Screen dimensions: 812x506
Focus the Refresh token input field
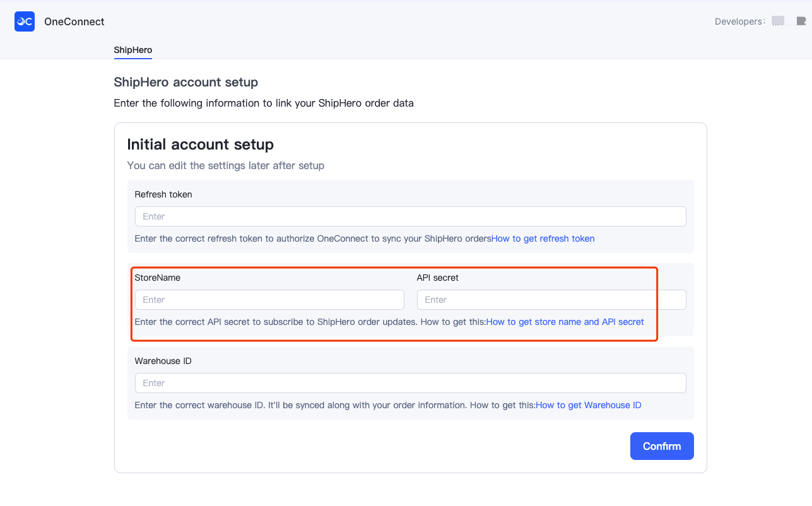pyautogui.click(x=410, y=216)
